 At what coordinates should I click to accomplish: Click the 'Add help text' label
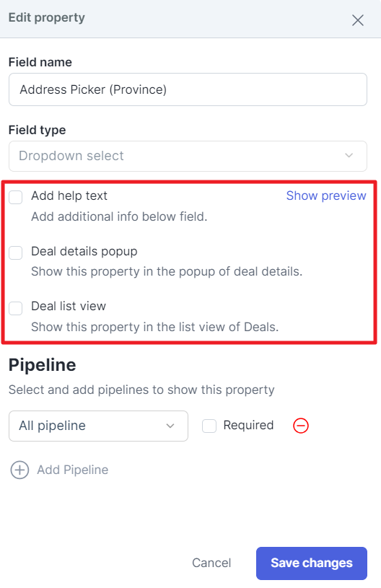(69, 196)
